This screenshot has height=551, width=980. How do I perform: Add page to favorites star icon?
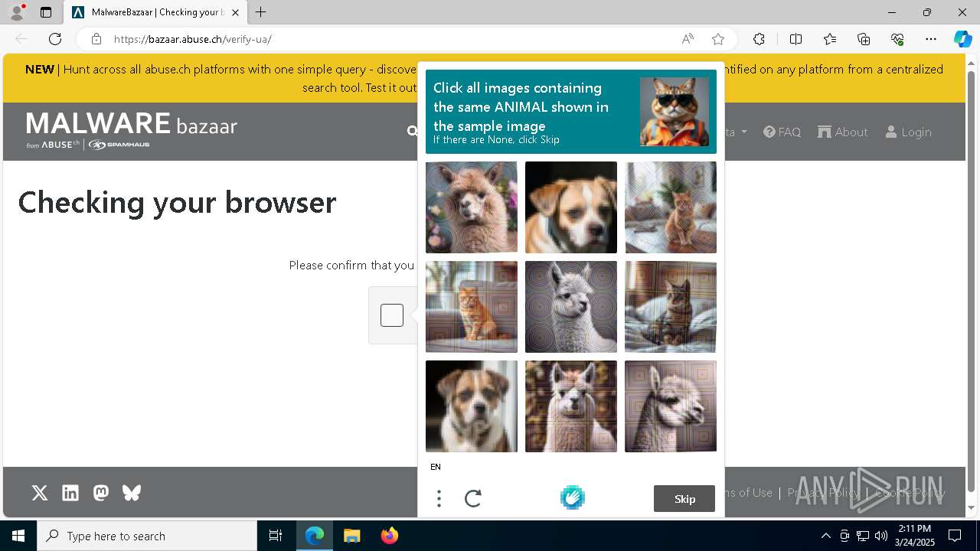pos(718,39)
